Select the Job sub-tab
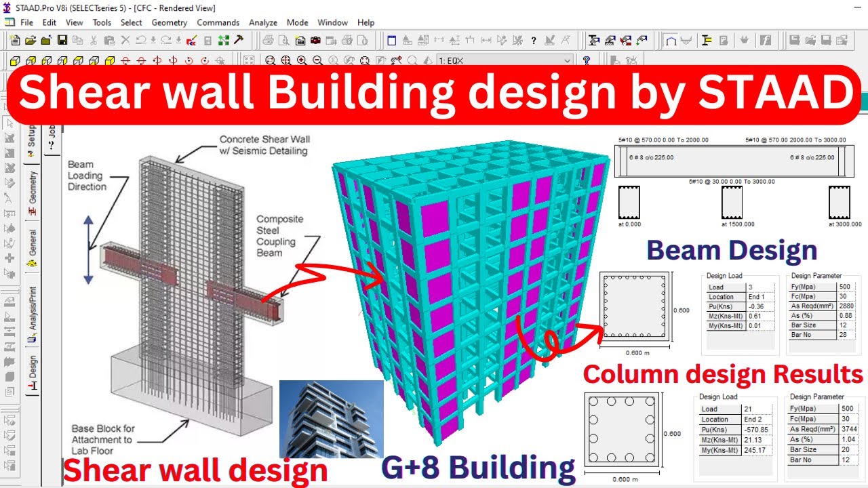The width and height of the screenshot is (868, 488). pos(52,141)
